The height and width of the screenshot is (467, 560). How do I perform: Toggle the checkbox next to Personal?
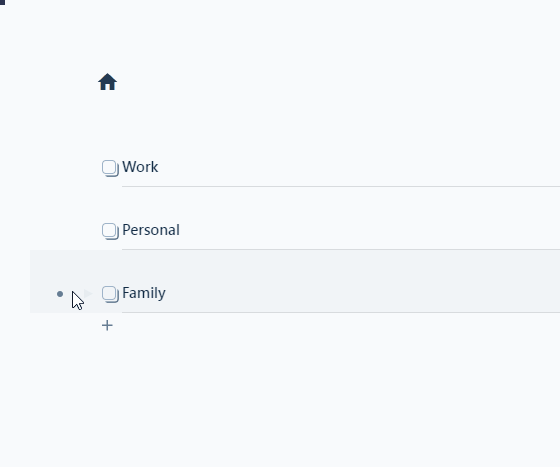click(110, 231)
